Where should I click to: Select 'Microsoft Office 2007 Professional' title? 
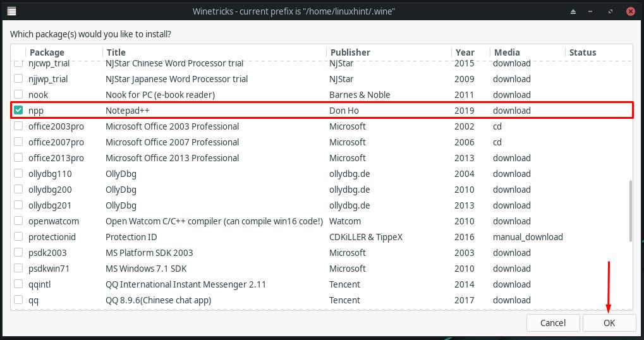(x=172, y=142)
